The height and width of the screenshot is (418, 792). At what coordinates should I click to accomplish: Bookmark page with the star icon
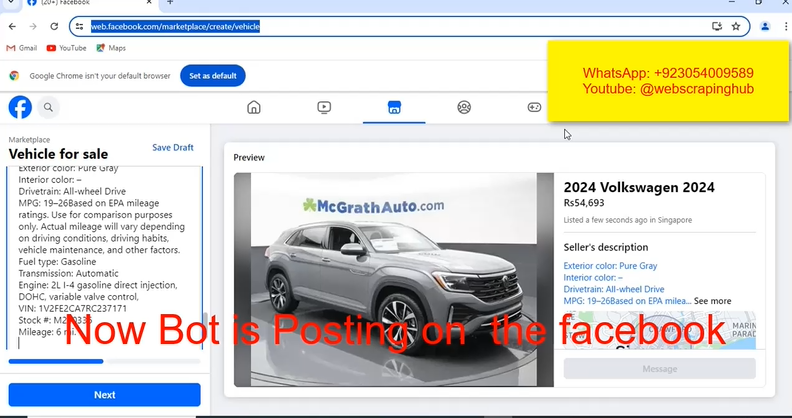(x=736, y=26)
